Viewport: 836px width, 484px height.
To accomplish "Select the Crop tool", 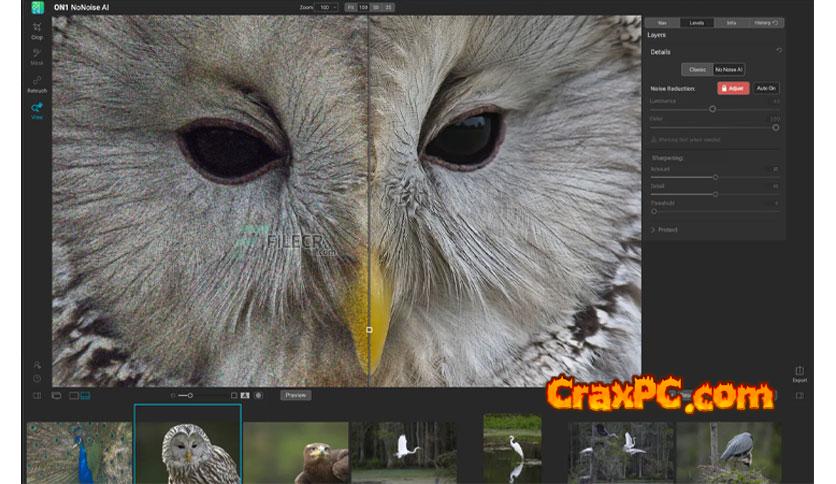I will [x=37, y=30].
